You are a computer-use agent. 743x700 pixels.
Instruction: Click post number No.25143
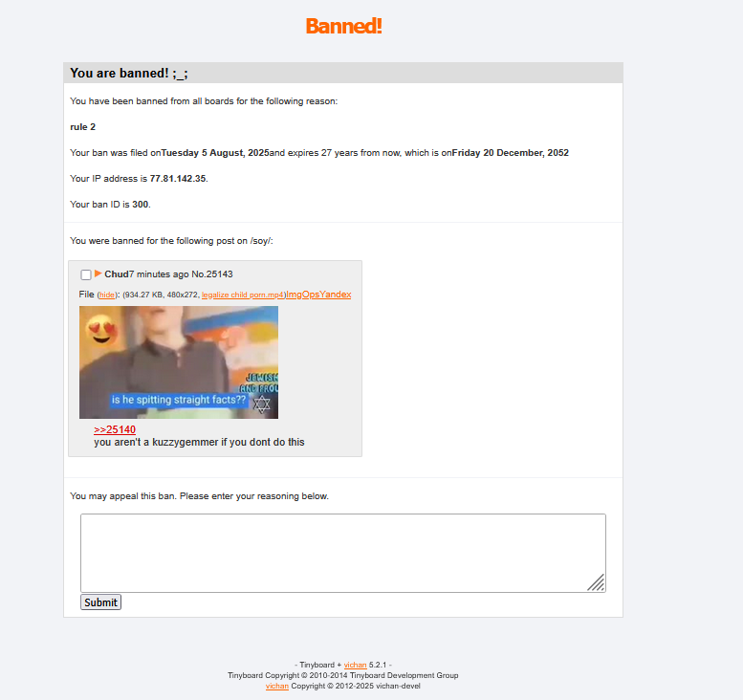coord(212,273)
